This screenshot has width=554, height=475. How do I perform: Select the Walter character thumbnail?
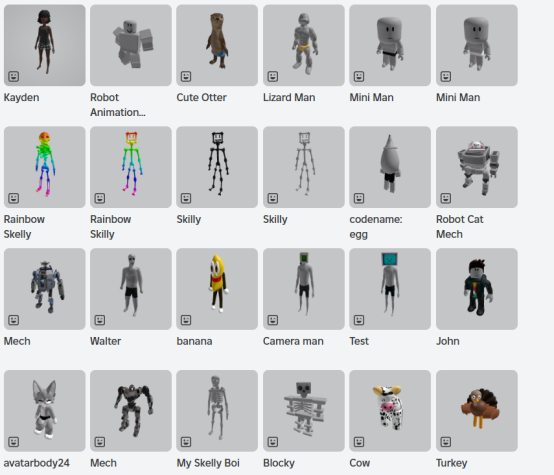pos(131,289)
